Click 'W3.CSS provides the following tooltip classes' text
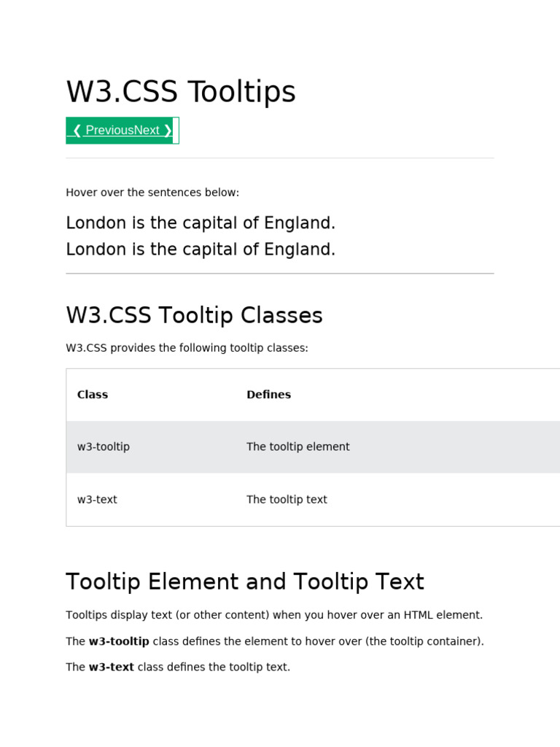Viewport: 560px width, 747px height. click(187, 348)
